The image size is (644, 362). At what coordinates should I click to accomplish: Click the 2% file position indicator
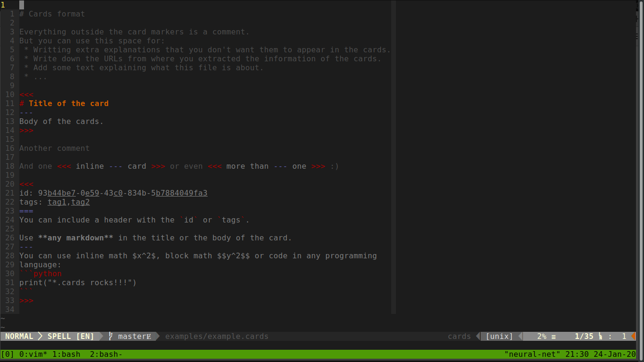(541, 336)
